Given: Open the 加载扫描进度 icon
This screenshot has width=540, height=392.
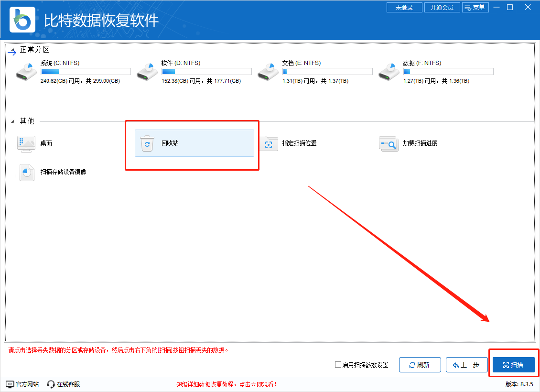Looking at the screenshot, I should click(389, 143).
